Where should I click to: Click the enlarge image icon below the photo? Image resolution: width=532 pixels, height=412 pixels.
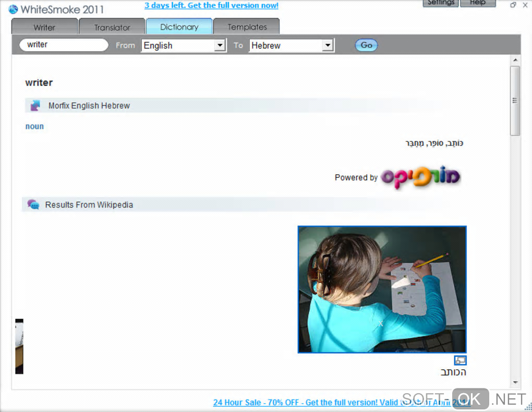point(460,360)
